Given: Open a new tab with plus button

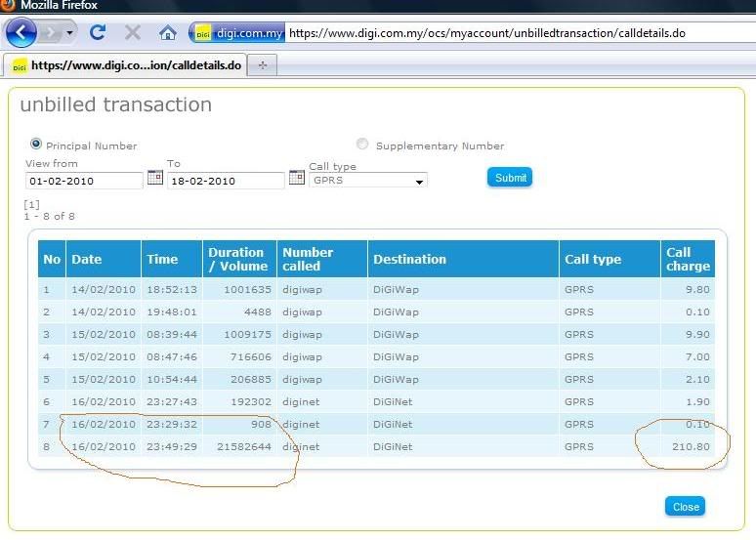Looking at the screenshot, I should click(x=262, y=65).
